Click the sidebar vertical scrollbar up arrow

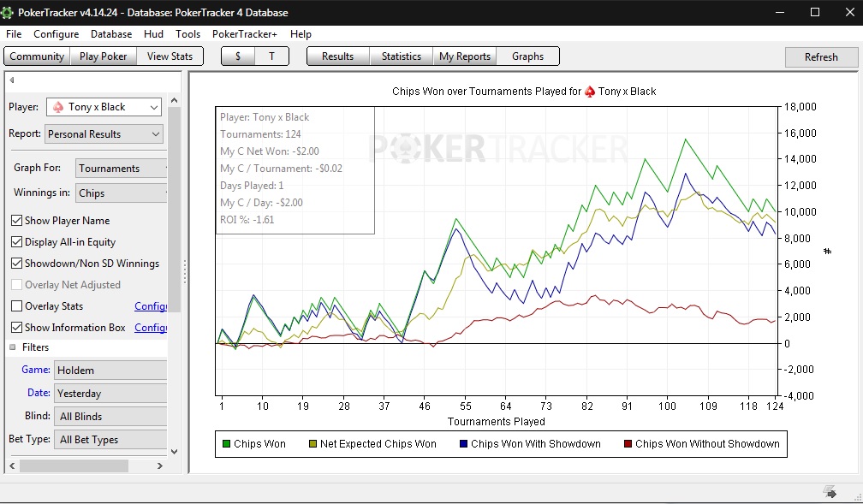[x=174, y=100]
